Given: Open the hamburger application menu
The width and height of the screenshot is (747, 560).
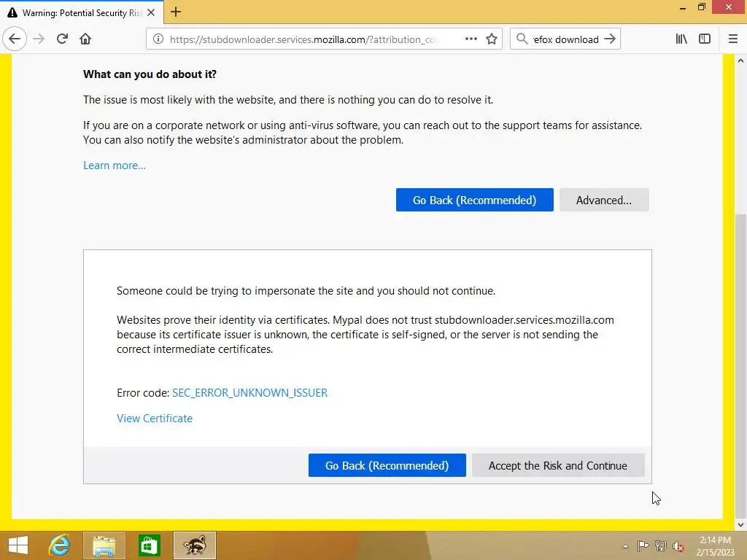Looking at the screenshot, I should [733, 39].
